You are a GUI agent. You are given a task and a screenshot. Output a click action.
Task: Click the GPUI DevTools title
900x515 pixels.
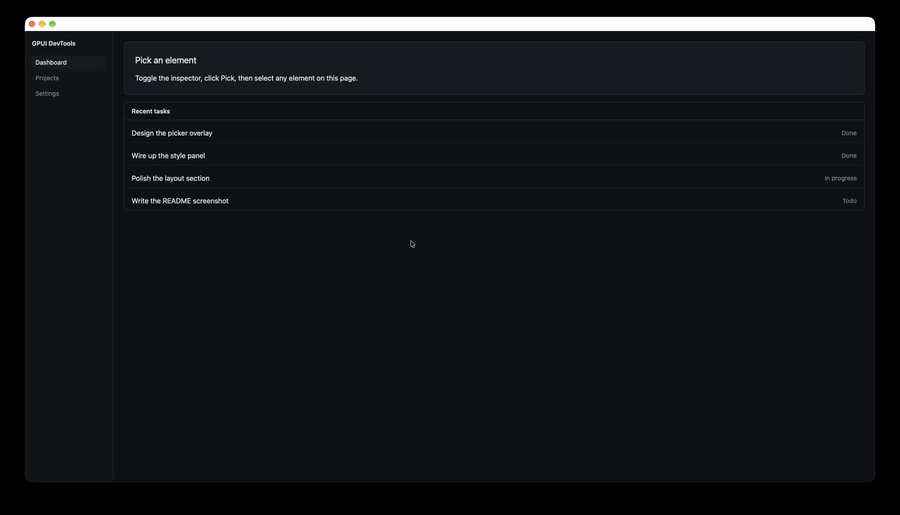click(x=53, y=44)
